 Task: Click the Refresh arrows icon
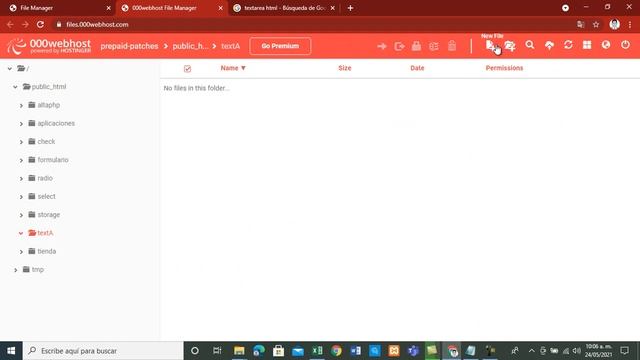click(x=568, y=45)
